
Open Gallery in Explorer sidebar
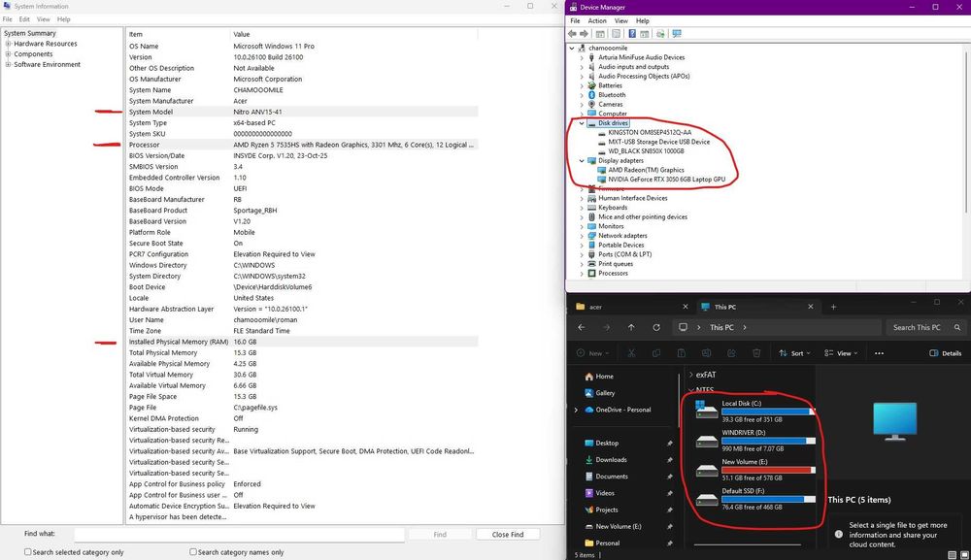click(599, 393)
